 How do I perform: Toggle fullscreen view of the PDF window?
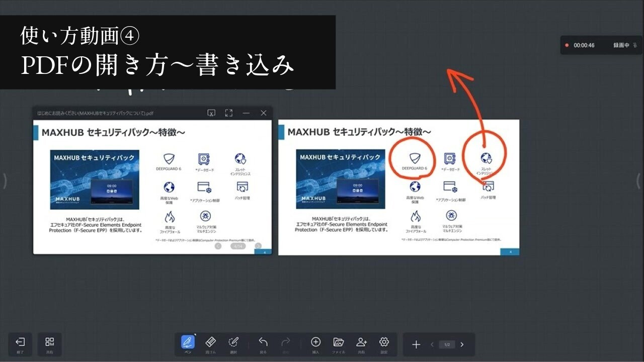(x=228, y=113)
